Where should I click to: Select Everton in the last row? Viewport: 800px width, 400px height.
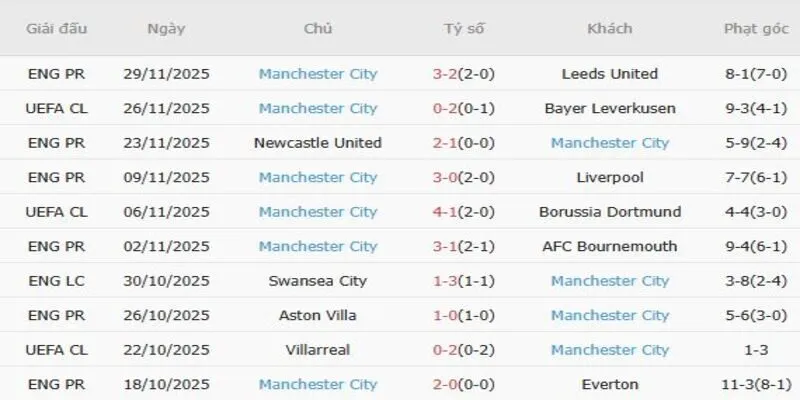point(610,384)
